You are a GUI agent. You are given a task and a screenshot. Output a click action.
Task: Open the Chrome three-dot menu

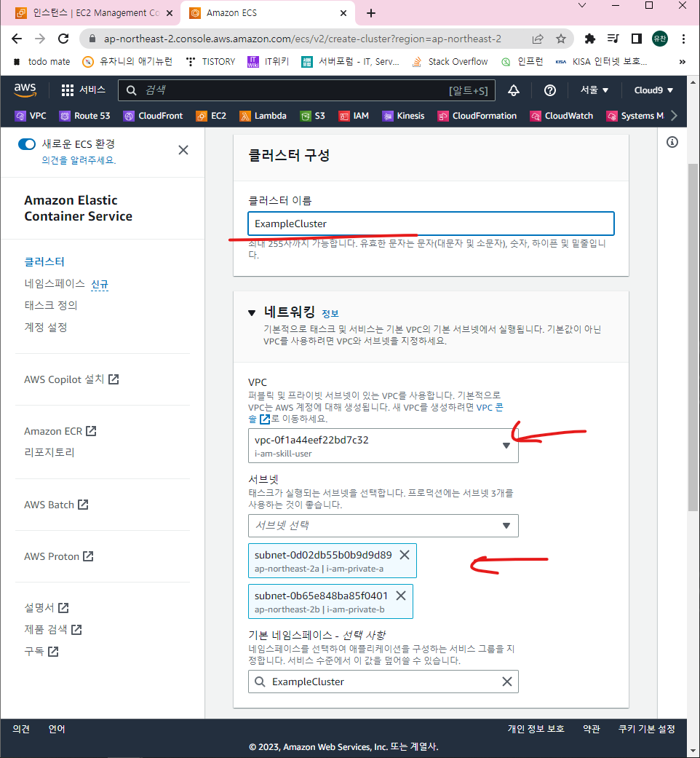pyautogui.click(x=683, y=39)
